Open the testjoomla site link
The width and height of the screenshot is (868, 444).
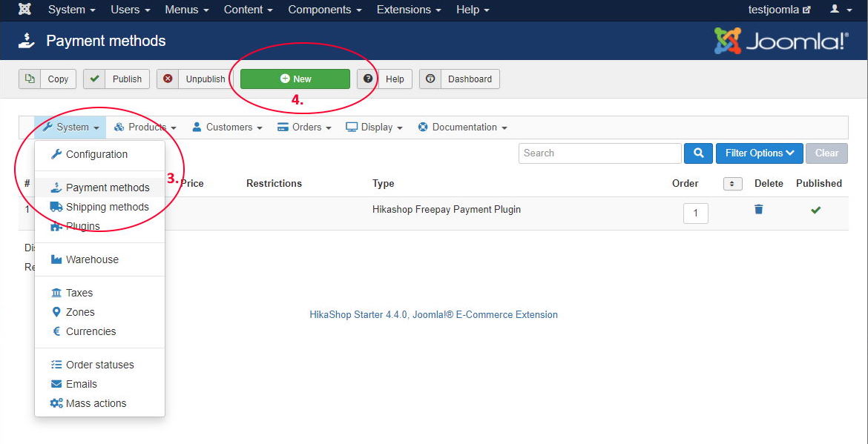(x=779, y=10)
